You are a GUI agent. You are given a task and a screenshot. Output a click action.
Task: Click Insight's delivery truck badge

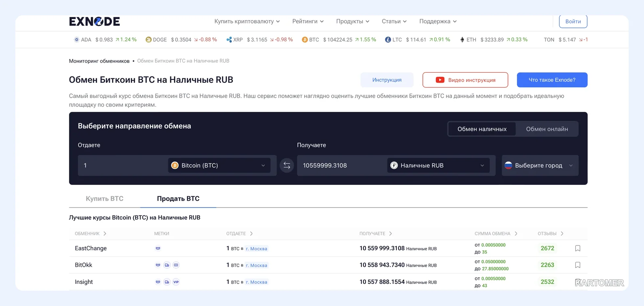(x=167, y=282)
